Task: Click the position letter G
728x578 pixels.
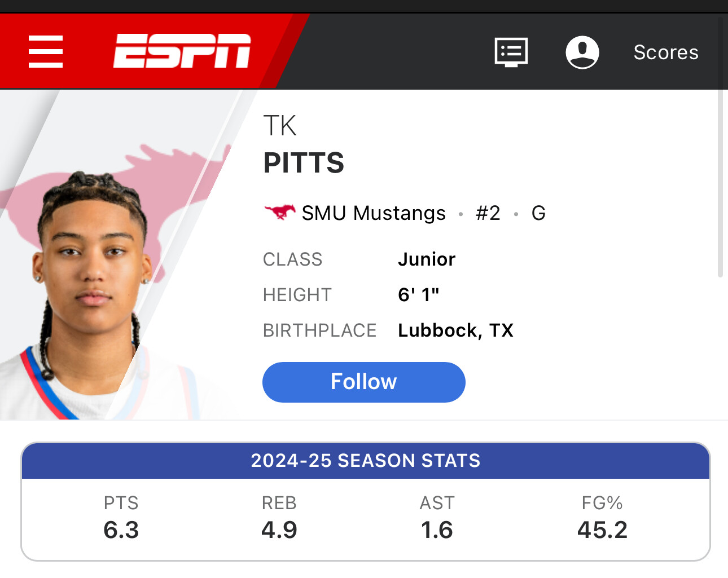Action: tap(538, 213)
